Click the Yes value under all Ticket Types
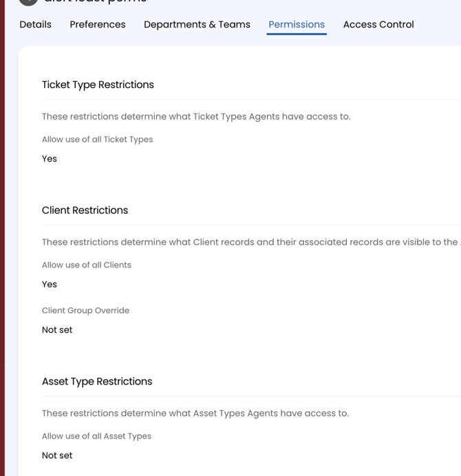This screenshot has height=476, width=461. pos(50,159)
